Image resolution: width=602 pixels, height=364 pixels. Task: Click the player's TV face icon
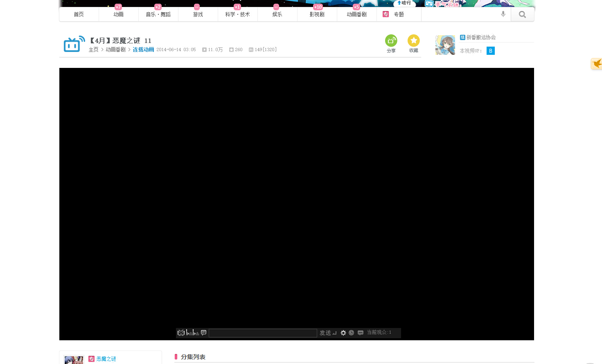pos(181,333)
